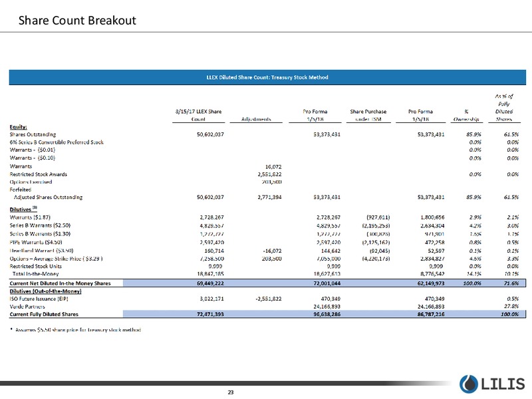The height and width of the screenshot is (399, 532).
Task: Select the total 18,847,185
Action: [210, 274]
